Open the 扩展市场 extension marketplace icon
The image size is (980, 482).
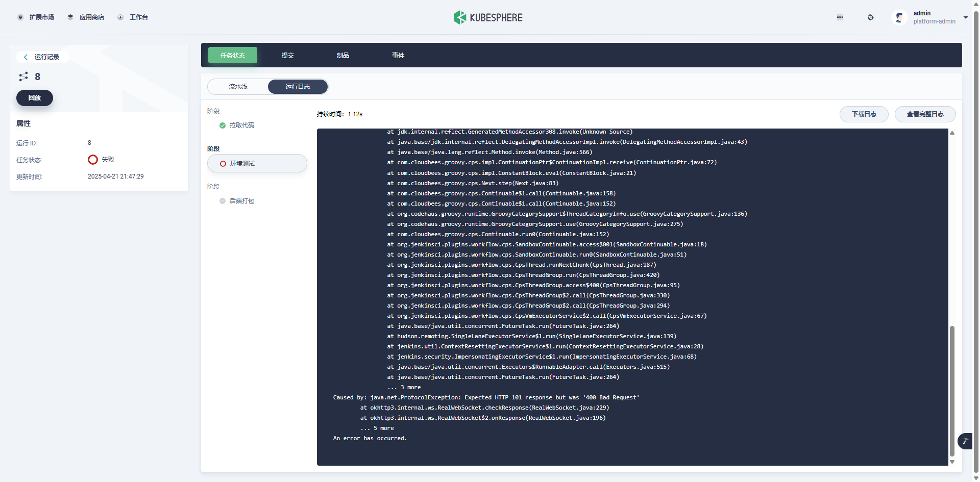coord(20,17)
